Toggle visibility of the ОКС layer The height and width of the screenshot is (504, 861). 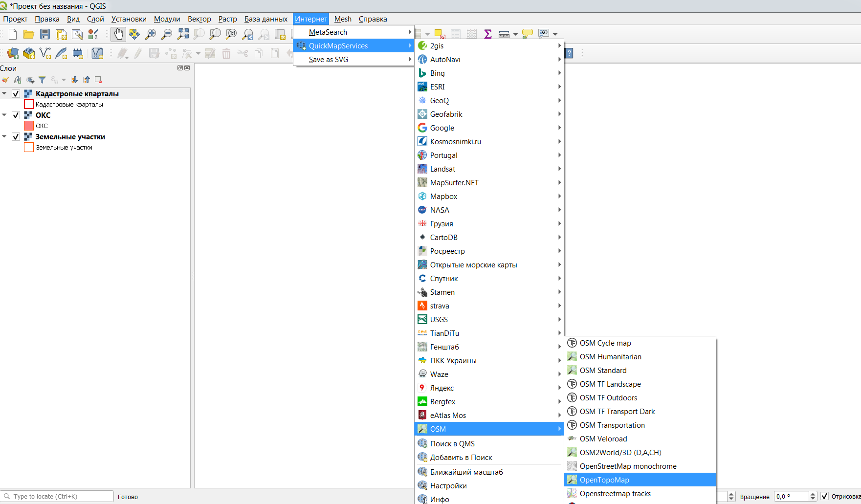tap(16, 115)
